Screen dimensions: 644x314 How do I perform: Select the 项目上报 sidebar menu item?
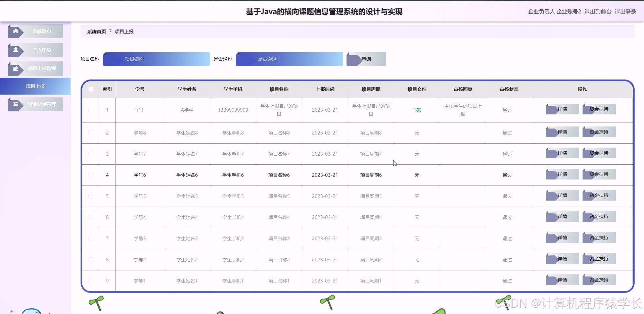tap(35, 86)
